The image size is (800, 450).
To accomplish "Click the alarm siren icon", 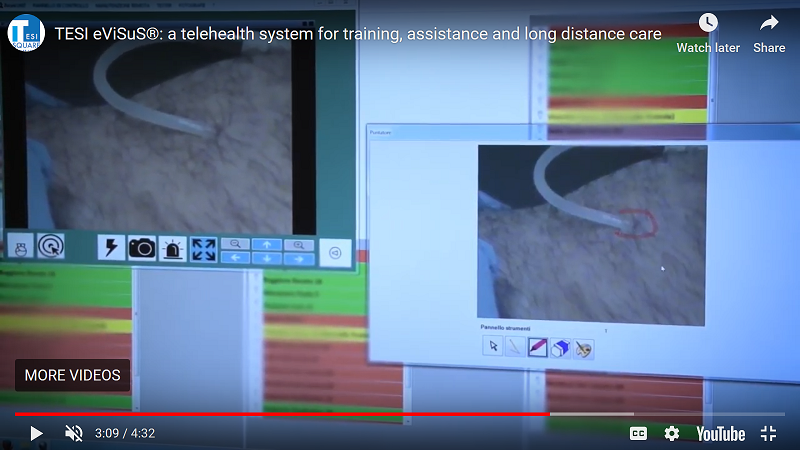I will (172, 249).
